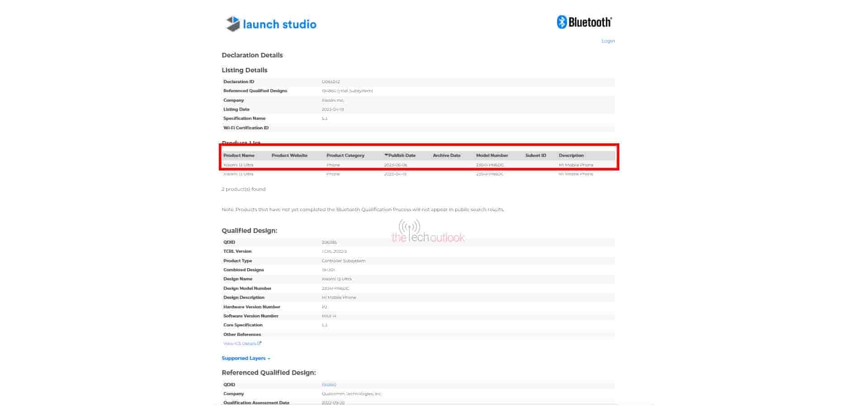Click the Login link
Screen dimensions: 868x416
click(608, 41)
